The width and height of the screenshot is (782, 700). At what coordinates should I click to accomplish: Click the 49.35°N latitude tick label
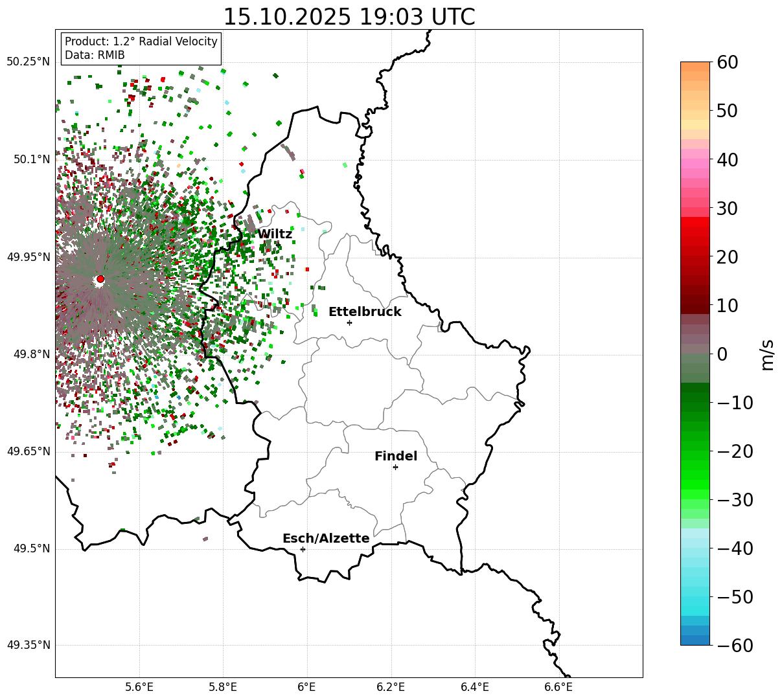coord(28,645)
